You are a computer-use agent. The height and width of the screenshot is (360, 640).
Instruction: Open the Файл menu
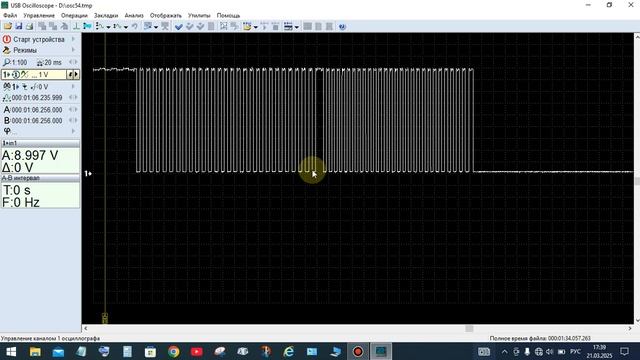[x=10, y=16]
